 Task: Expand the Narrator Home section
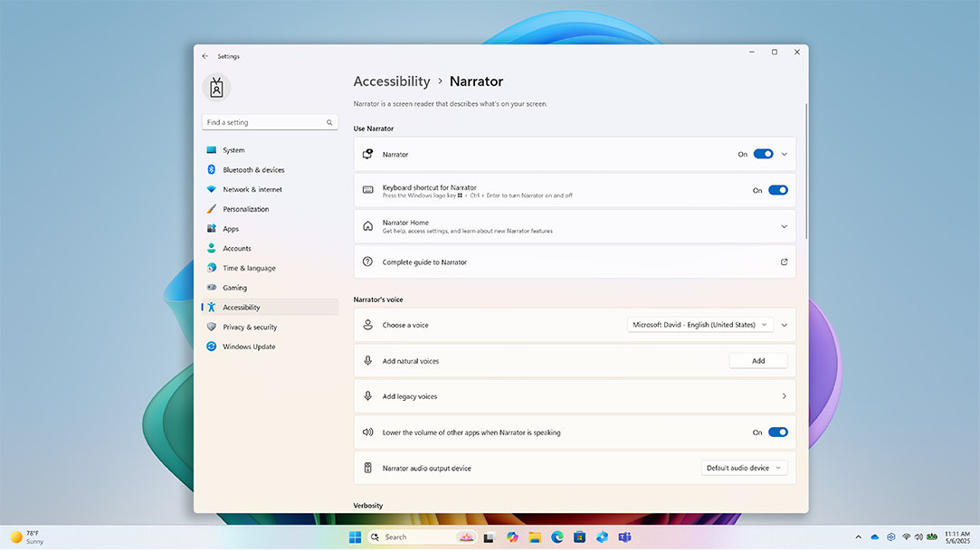pos(785,227)
